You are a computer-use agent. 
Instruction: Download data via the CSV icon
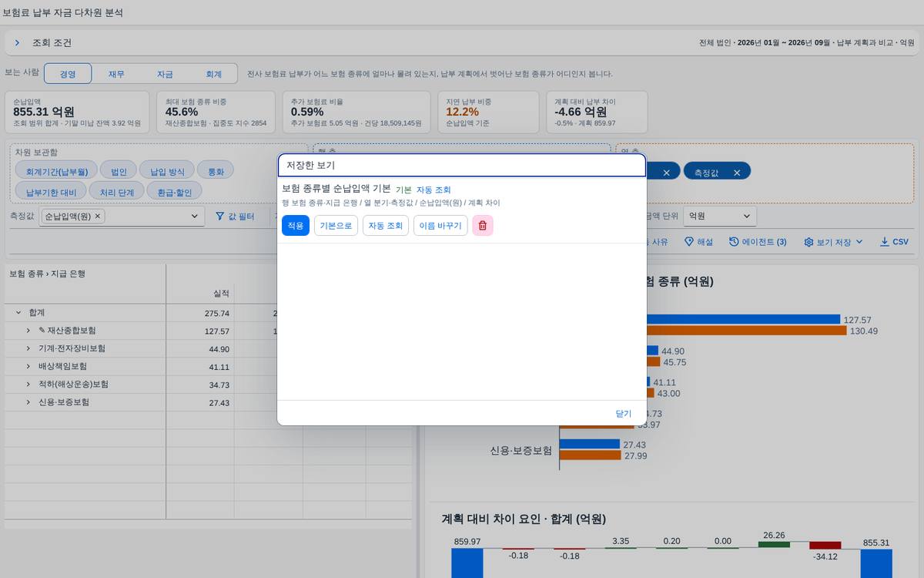point(885,242)
